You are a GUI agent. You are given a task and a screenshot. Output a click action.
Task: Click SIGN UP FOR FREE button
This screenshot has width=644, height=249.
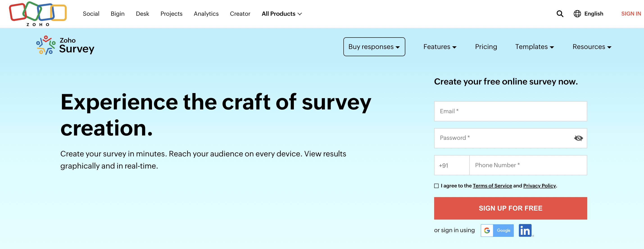510,208
